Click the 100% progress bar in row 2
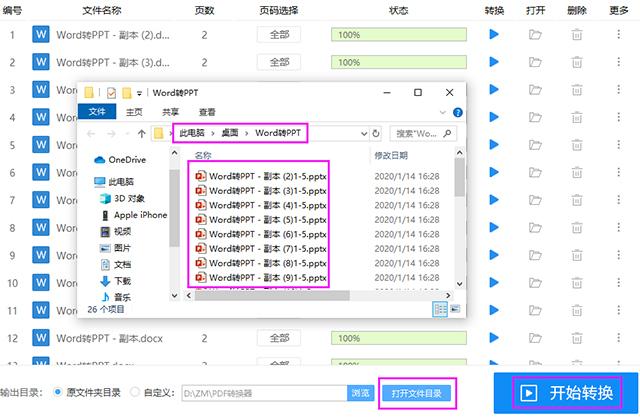Viewport: 640px width, 420px height. tap(399, 62)
